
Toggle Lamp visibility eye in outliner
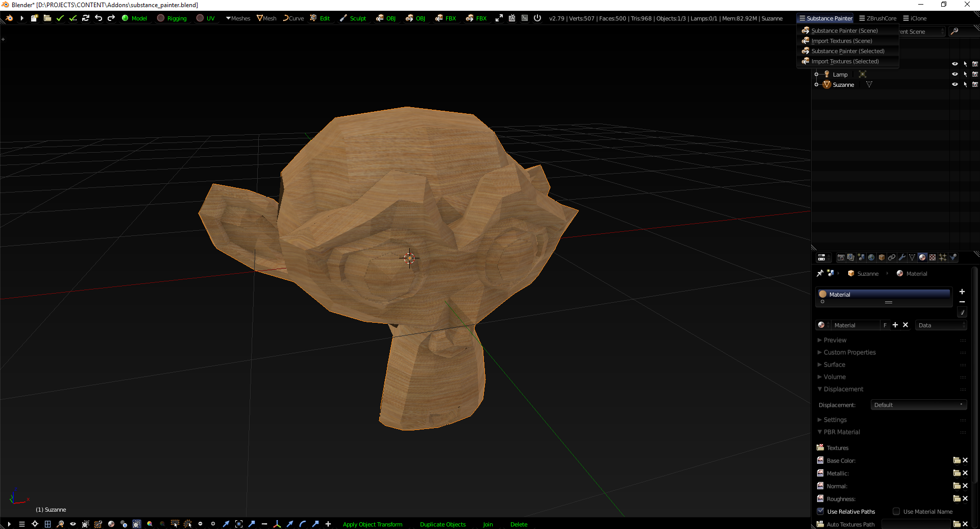tap(955, 74)
